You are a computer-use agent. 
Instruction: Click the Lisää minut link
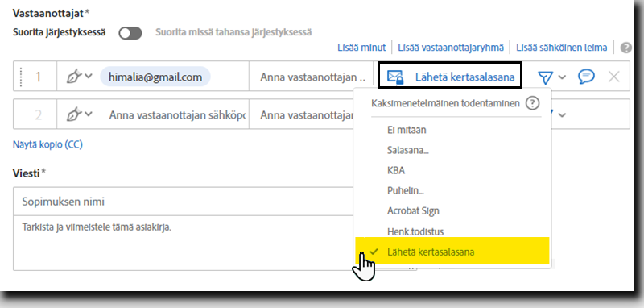coord(361,48)
